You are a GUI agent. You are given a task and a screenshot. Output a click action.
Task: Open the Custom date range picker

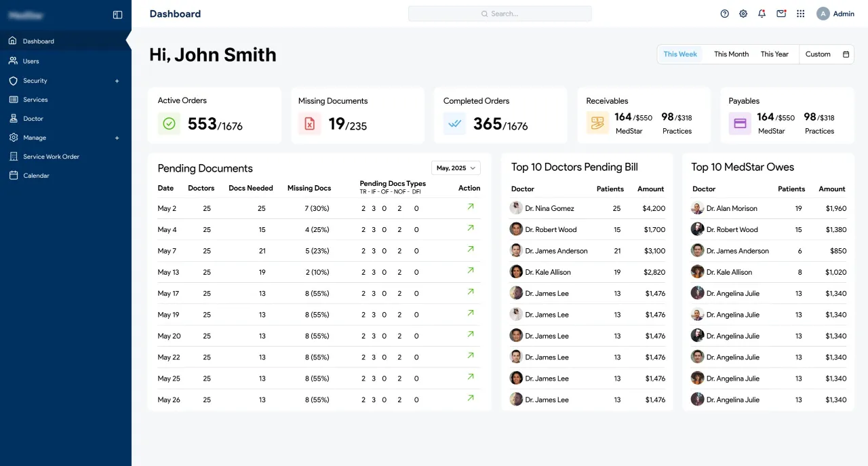tap(827, 54)
